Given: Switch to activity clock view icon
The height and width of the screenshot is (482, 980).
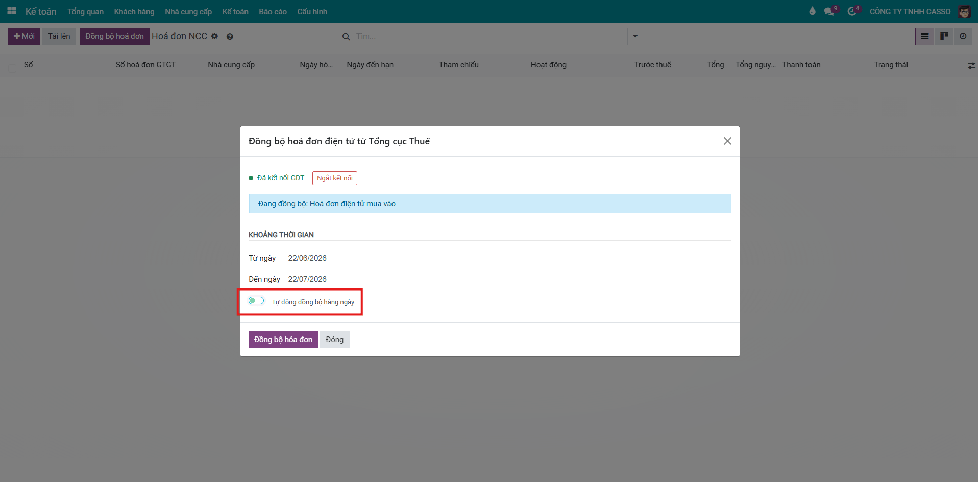Looking at the screenshot, I should (x=963, y=36).
